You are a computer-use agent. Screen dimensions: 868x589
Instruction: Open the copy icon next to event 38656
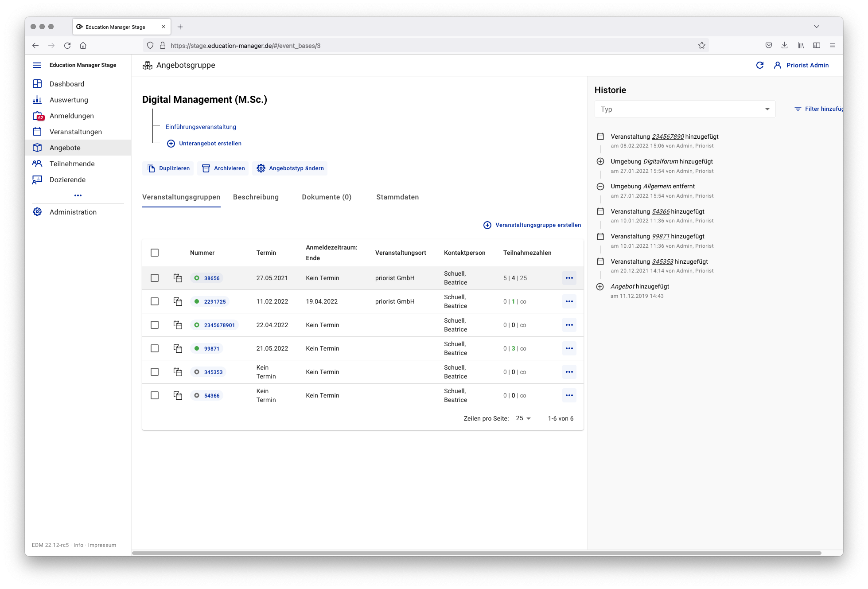(x=178, y=278)
